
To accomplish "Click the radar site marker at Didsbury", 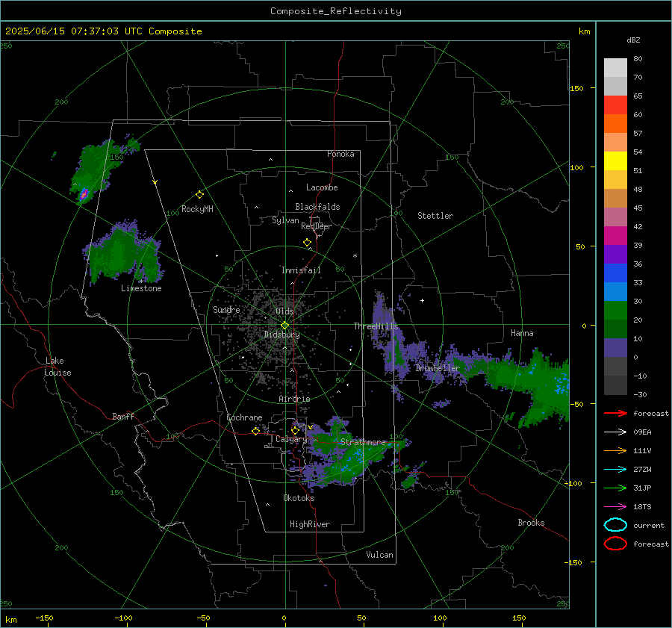I will coord(284,326).
